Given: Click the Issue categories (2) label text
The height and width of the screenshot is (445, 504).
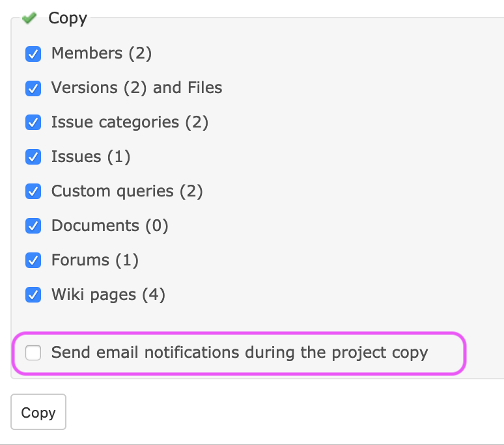Looking at the screenshot, I should [x=130, y=122].
